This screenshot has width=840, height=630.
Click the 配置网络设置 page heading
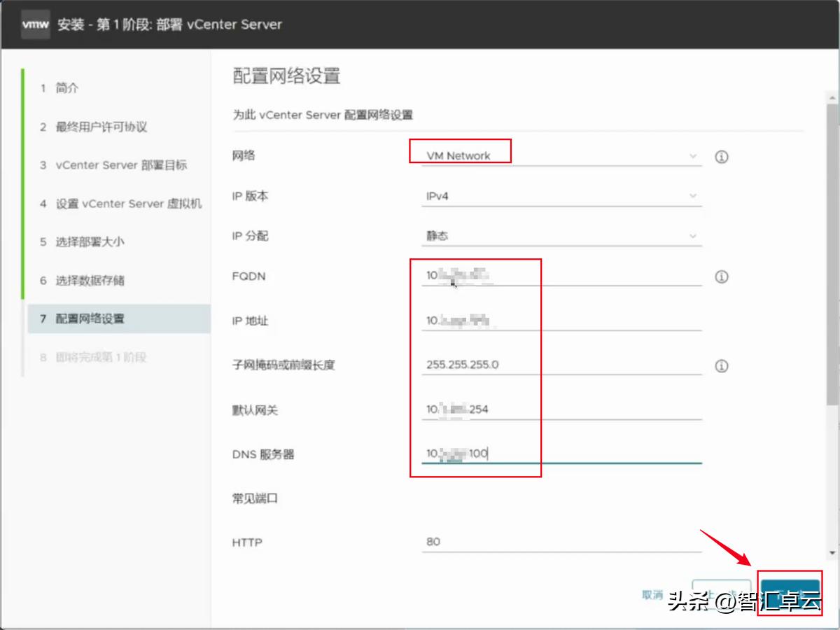286,76
